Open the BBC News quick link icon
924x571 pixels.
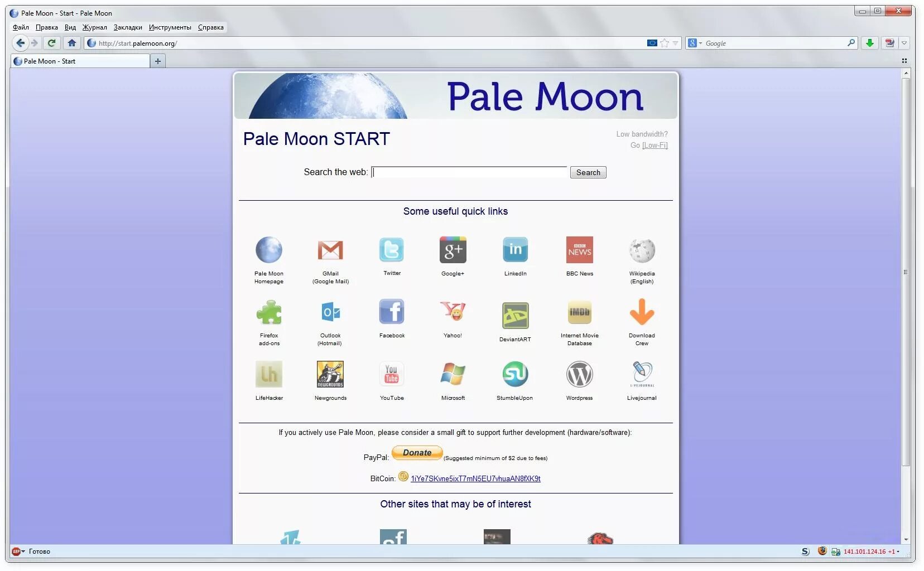click(x=580, y=250)
